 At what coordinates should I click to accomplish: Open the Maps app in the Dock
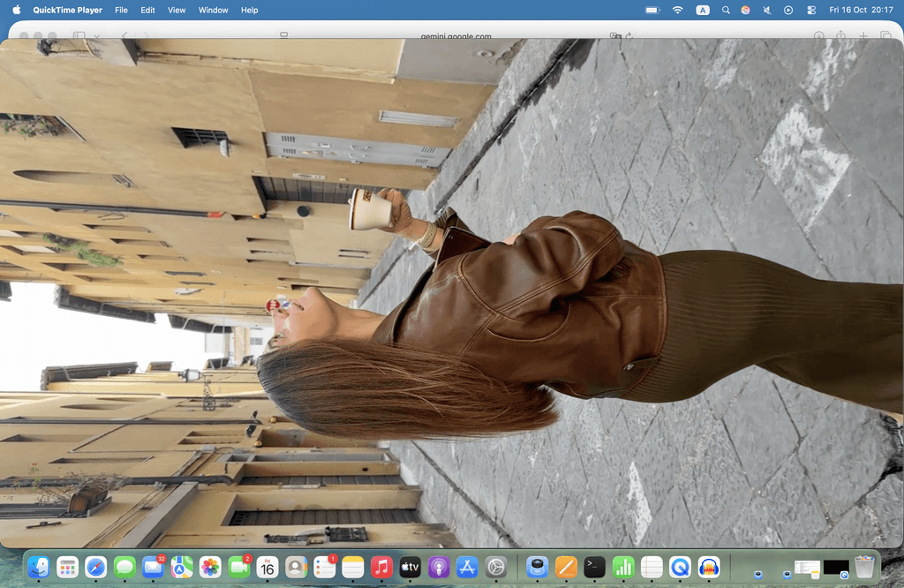[182, 568]
